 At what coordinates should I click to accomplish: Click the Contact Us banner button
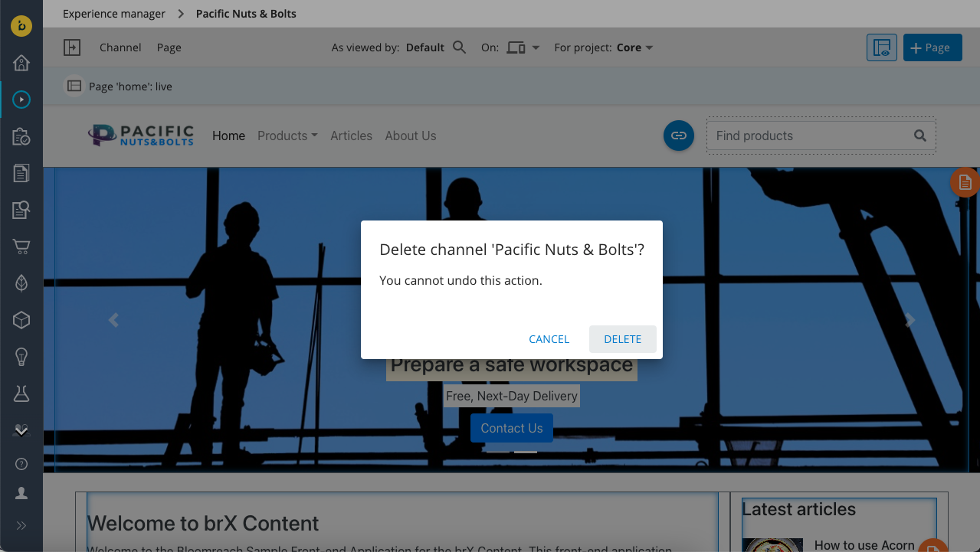[512, 428]
